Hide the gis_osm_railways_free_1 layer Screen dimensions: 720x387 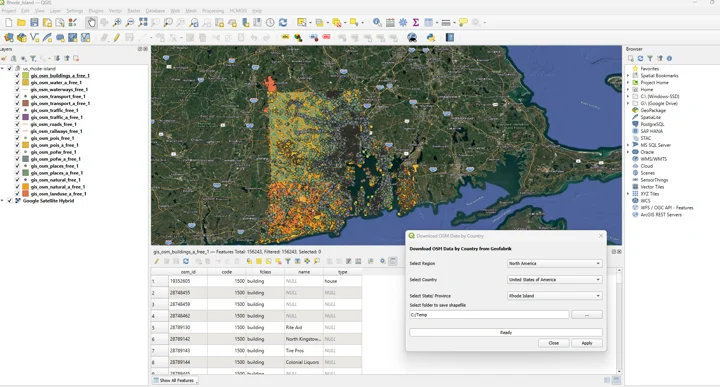[x=17, y=131]
